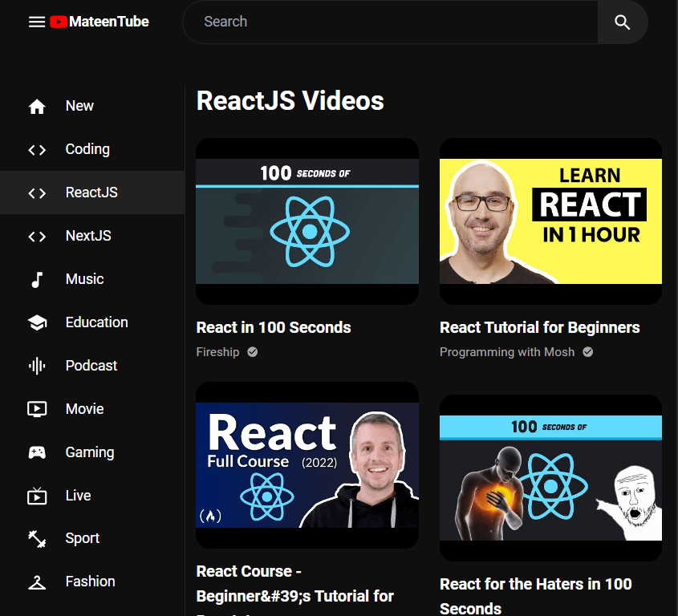The width and height of the screenshot is (678, 616).
Task: Select the Education category
Action: (x=92, y=322)
